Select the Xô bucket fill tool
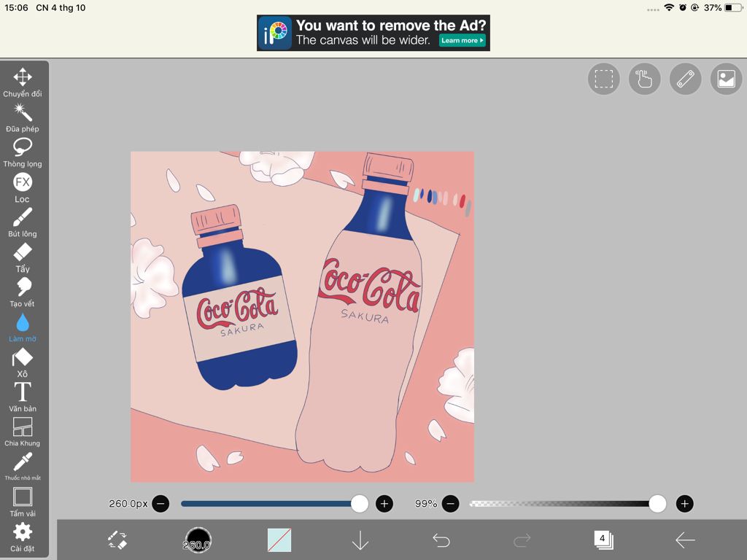Screen dimensions: 747x560 [x=23, y=362]
